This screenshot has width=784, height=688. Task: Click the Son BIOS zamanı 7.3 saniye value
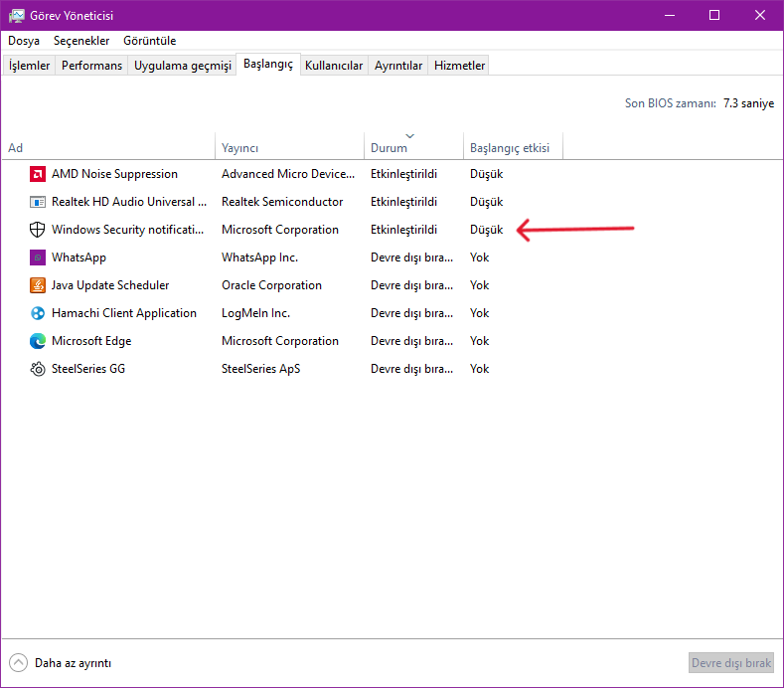click(x=748, y=103)
